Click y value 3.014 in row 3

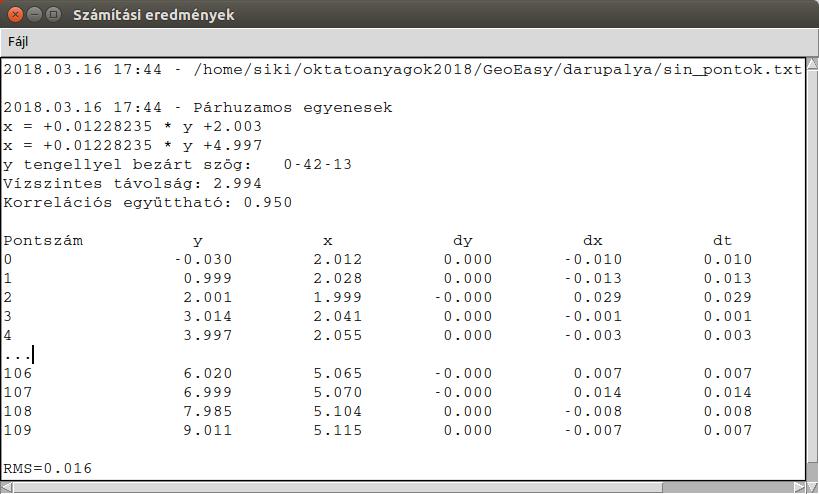click(207, 316)
